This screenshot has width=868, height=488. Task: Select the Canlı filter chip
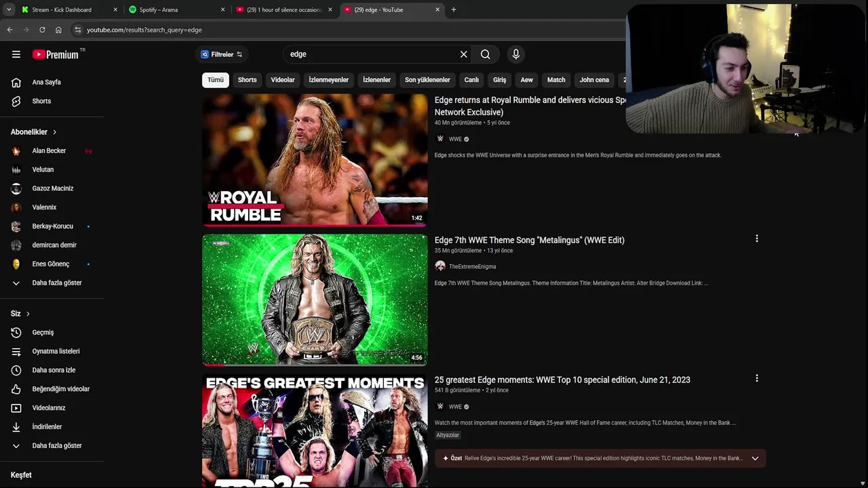tap(471, 80)
